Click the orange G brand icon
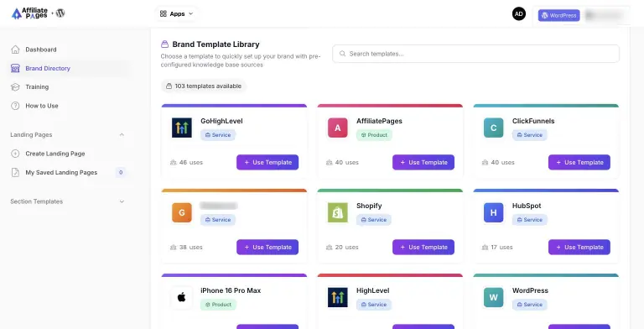 coord(181,212)
